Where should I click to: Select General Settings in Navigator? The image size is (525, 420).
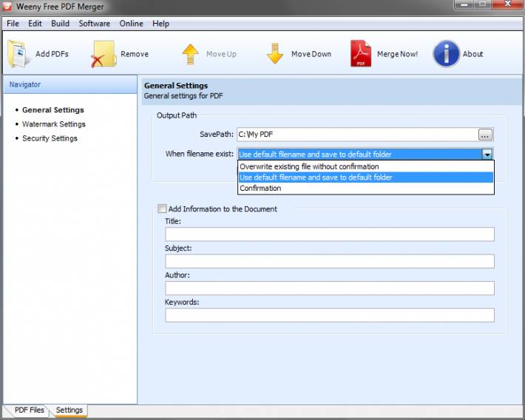click(x=53, y=110)
